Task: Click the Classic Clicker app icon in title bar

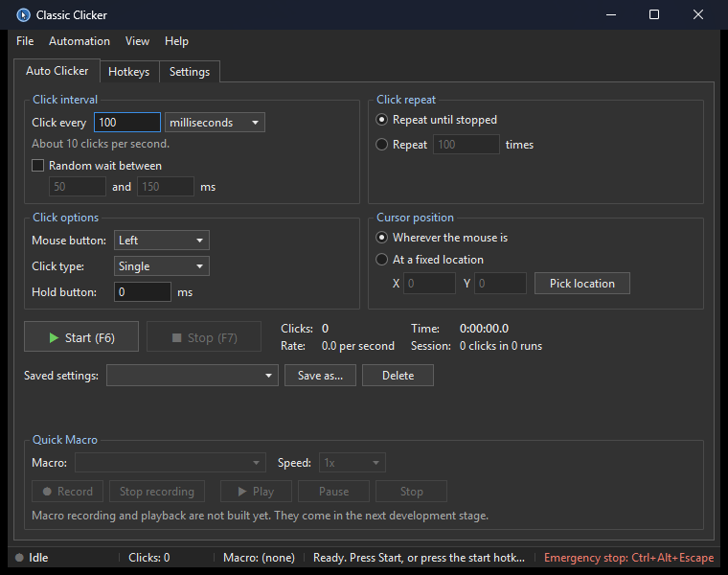Action: click(x=23, y=15)
